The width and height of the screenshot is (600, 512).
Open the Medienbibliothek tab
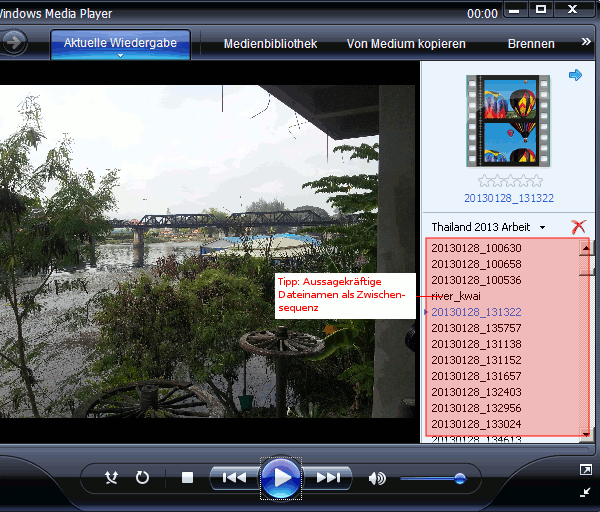coord(270,44)
